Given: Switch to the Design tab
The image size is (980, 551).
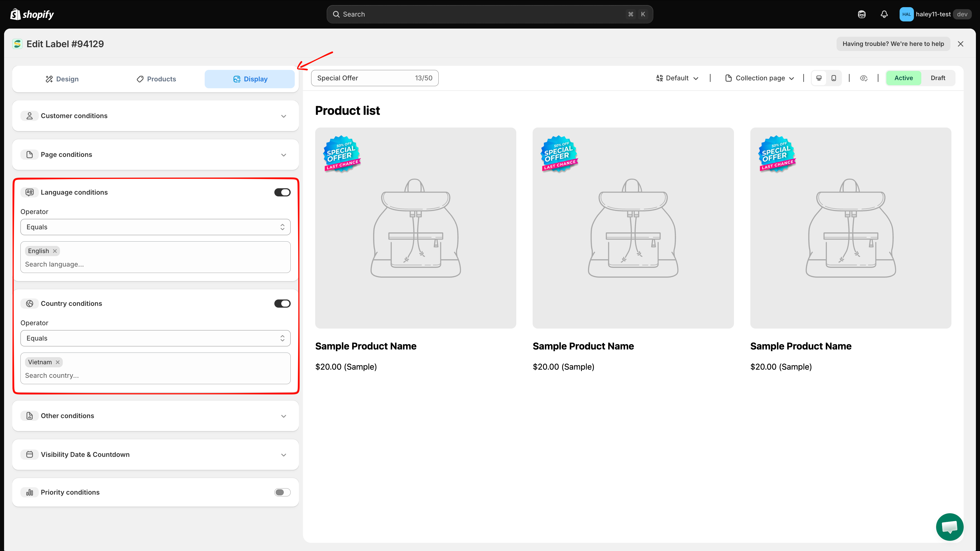Looking at the screenshot, I should click(62, 79).
